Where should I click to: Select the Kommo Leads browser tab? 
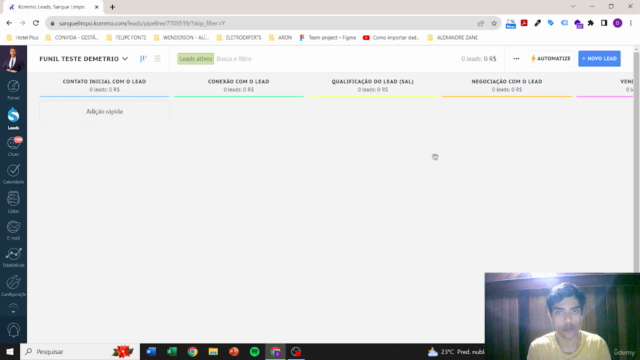(x=53, y=7)
